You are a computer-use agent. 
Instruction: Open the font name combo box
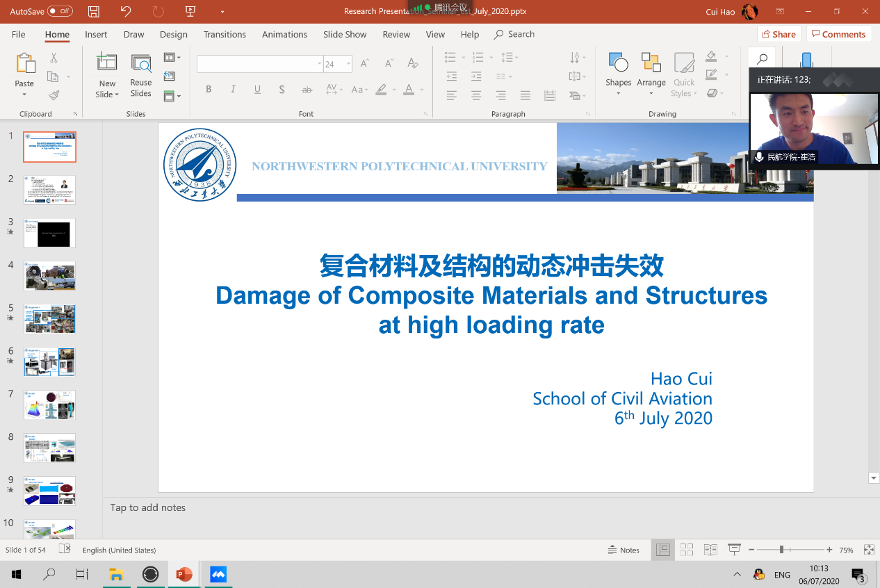258,64
